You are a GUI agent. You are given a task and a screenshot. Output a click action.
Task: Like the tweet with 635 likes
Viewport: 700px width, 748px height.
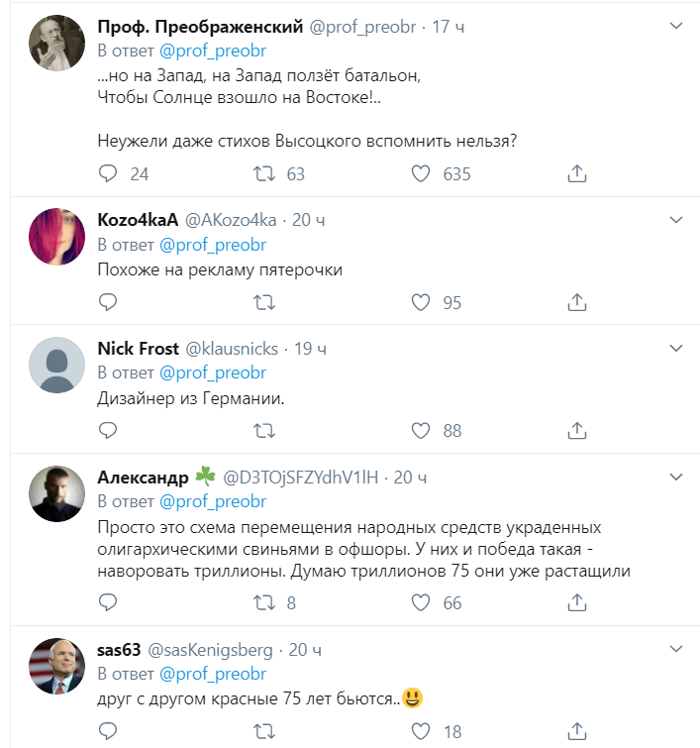[421, 174]
